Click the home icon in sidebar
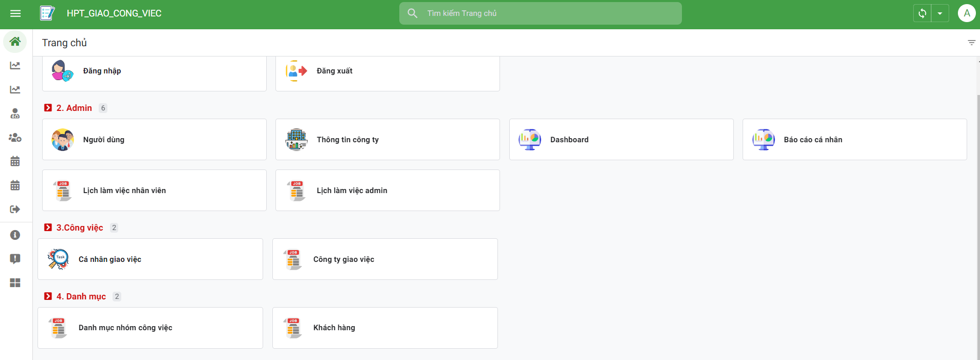 (x=15, y=42)
